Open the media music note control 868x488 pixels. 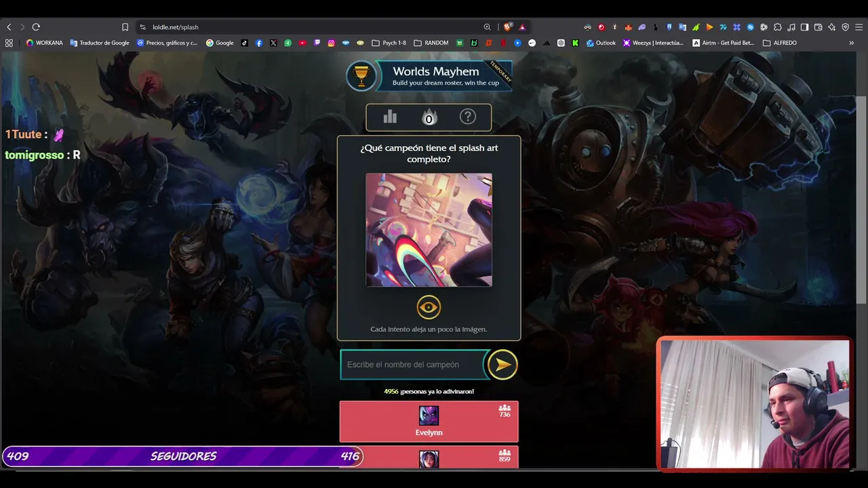click(791, 27)
